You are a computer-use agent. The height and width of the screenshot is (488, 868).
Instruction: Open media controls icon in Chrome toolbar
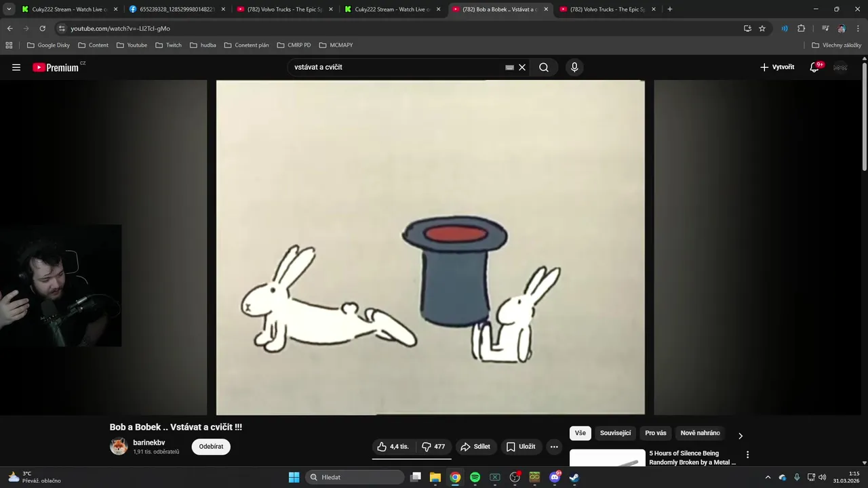825,28
